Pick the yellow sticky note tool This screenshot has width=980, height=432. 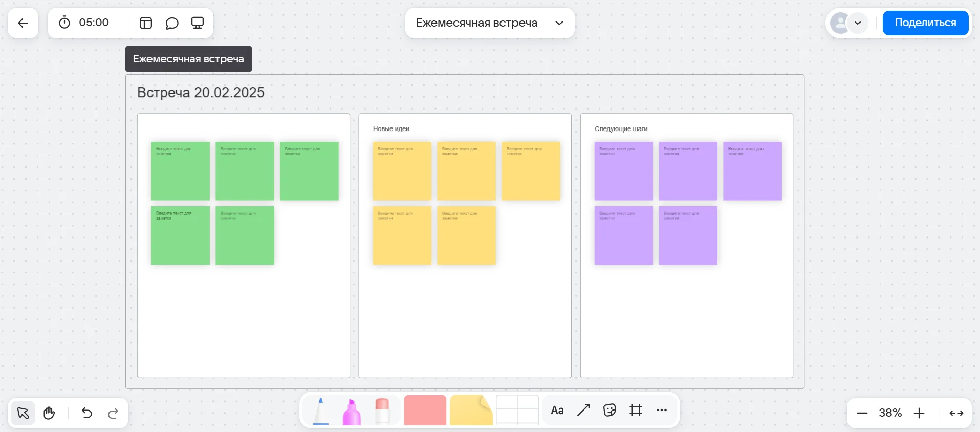(471, 410)
